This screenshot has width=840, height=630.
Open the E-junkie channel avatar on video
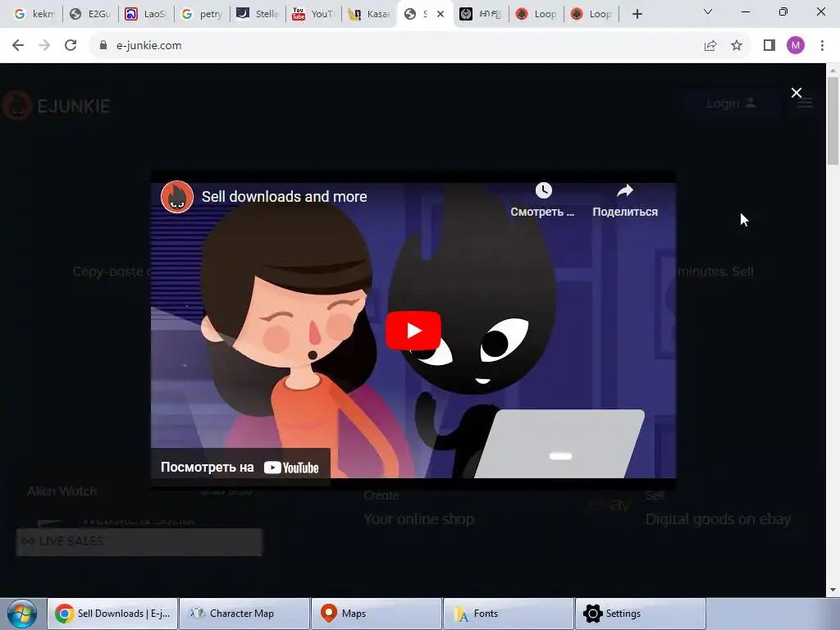(177, 197)
